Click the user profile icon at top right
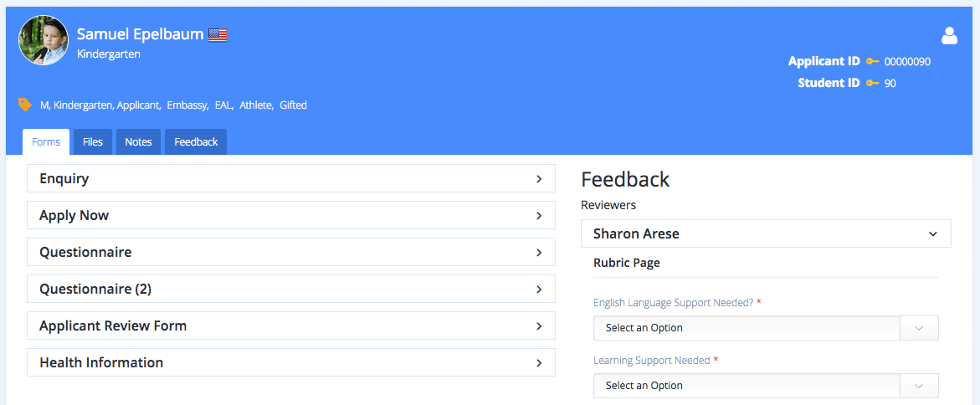980x405 pixels. coord(949,35)
